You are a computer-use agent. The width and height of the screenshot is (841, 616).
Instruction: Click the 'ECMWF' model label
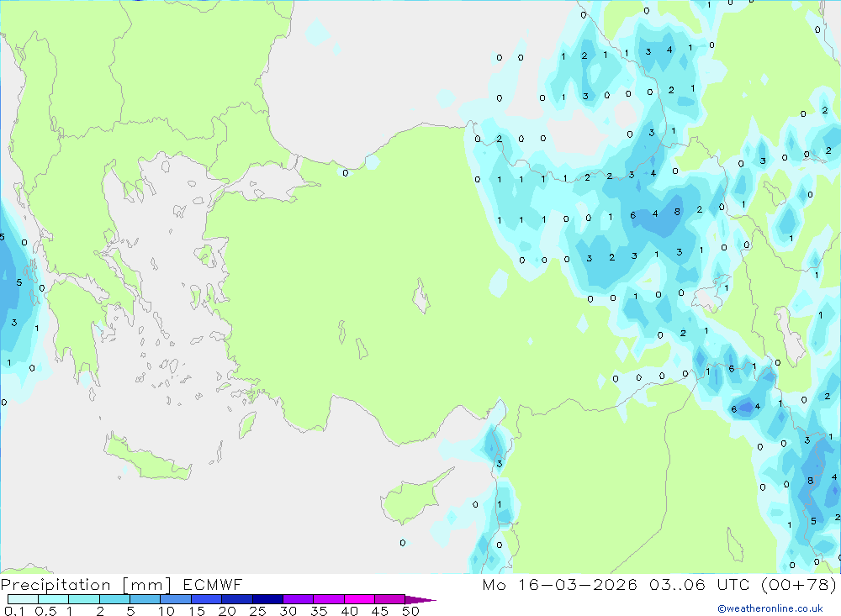tap(213, 584)
